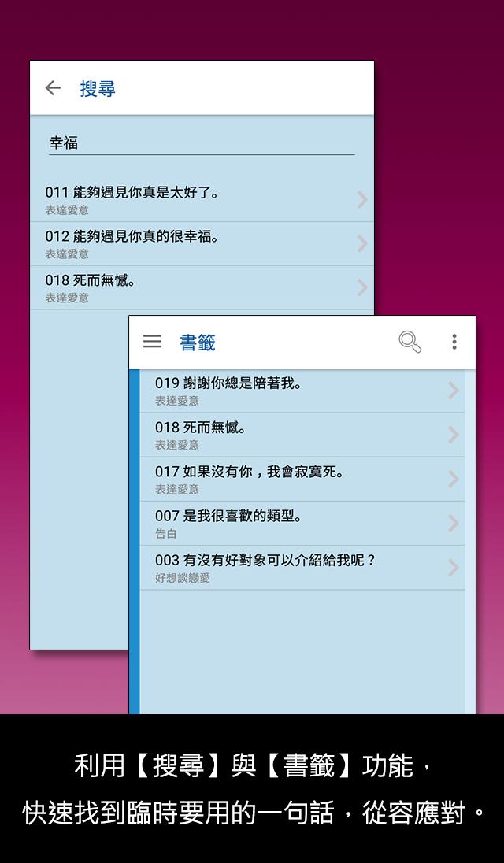The image size is (504, 863).
Task: Expand the chevron beside phrase 012
Action: coord(362,244)
